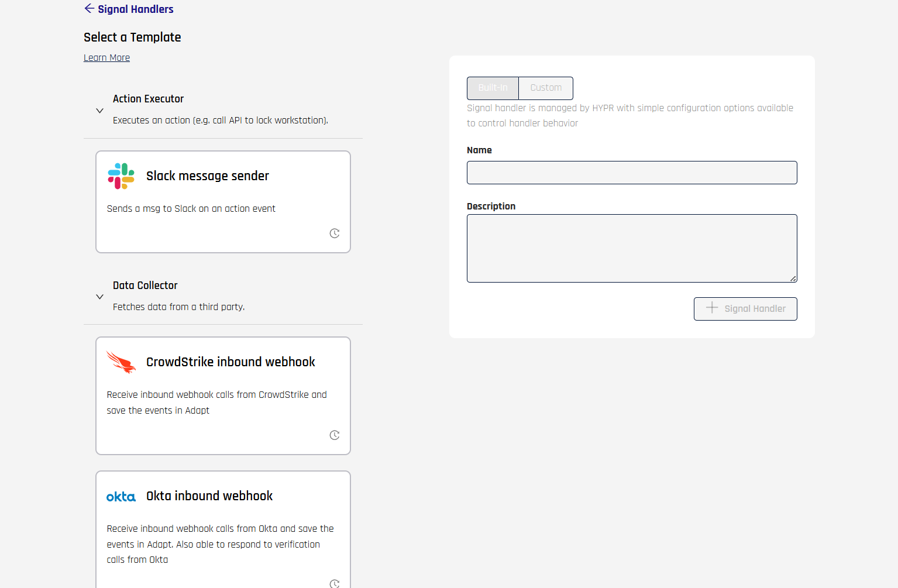Screen dimensions: 898x588
Task: Switch to the Built-In tab
Action: pos(493,88)
